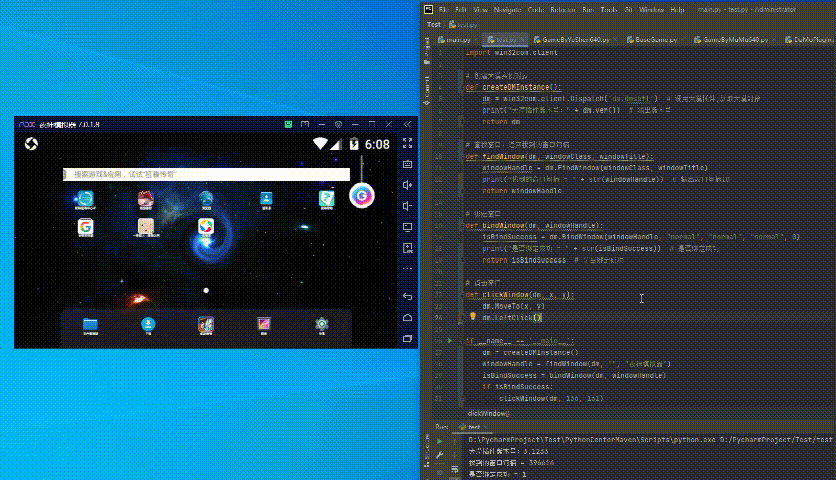This screenshot has height=480, width=836.
Task: Open the Help menu in PyCharm
Action: click(x=677, y=10)
